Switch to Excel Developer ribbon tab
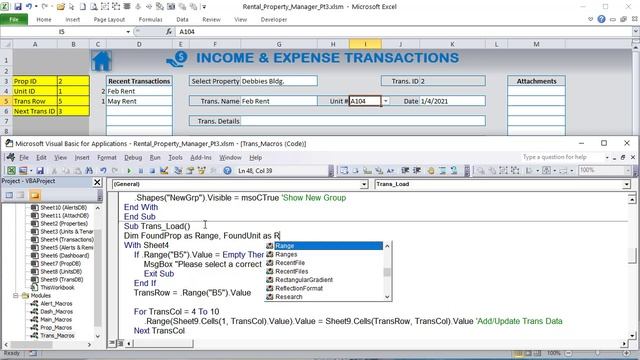The width and height of the screenshot is (640, 360). pos(273,19)
